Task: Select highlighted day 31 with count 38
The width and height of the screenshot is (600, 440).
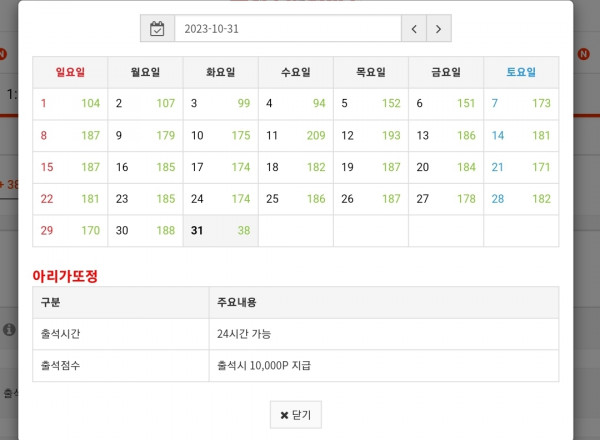Action: [x=220, y=231]
